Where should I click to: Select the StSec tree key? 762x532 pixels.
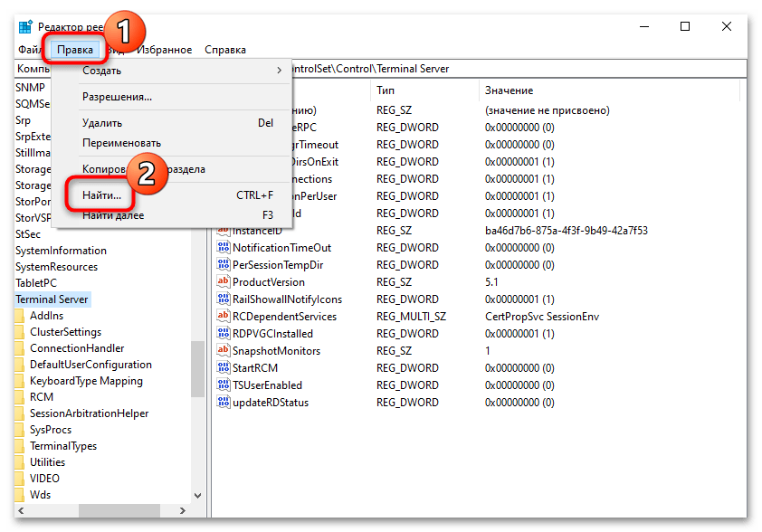(x=28, y=234)
